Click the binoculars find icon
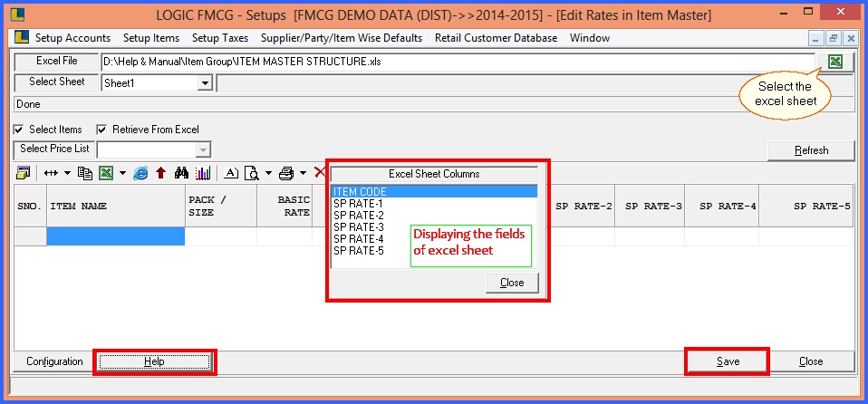This screenshot has width=868, height=404. [181, 173]
